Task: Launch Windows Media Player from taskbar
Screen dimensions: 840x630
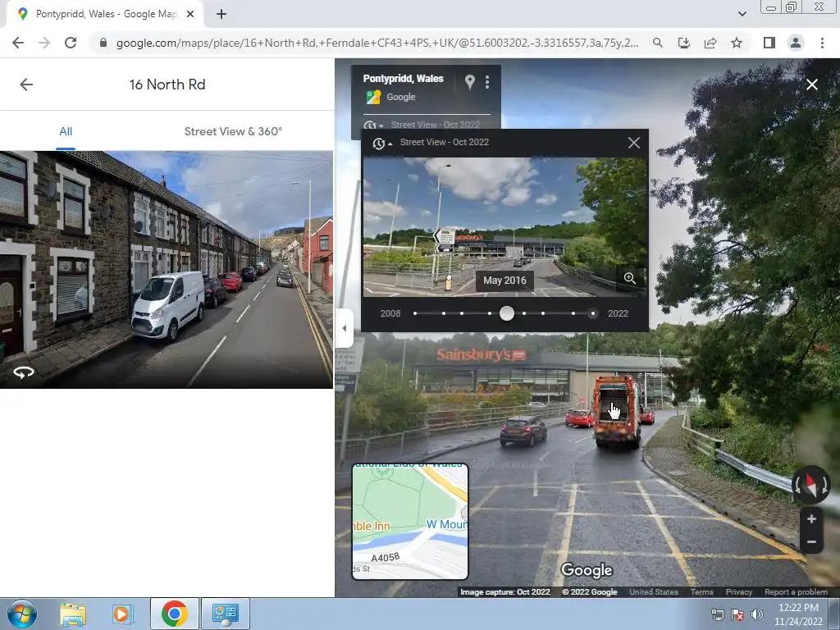Action: point(121,614)
